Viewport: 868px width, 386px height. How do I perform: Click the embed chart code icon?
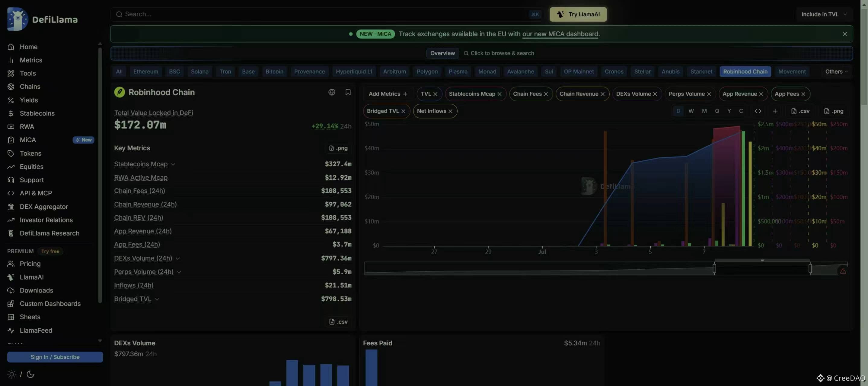(x=758, y=111)
